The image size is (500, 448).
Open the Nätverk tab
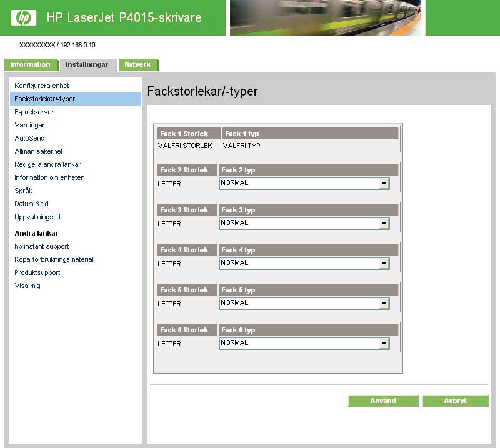click(x=138, y=65)
